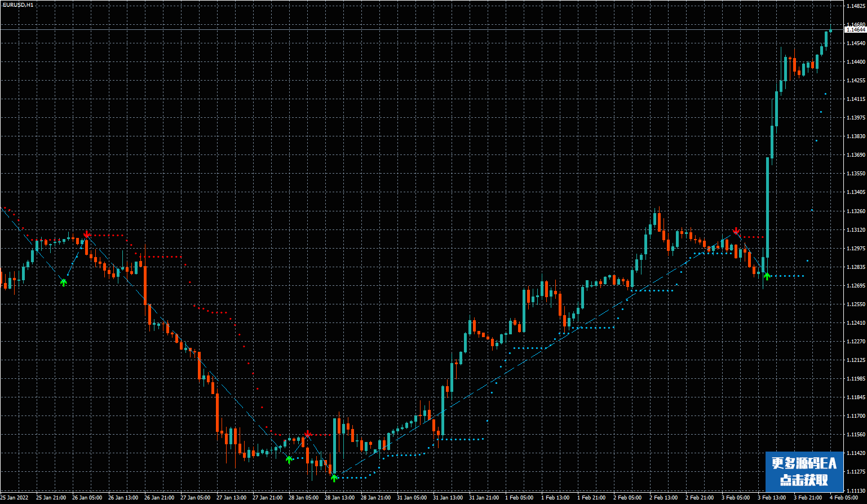Click the current price label 1.14644

(855, 29)
